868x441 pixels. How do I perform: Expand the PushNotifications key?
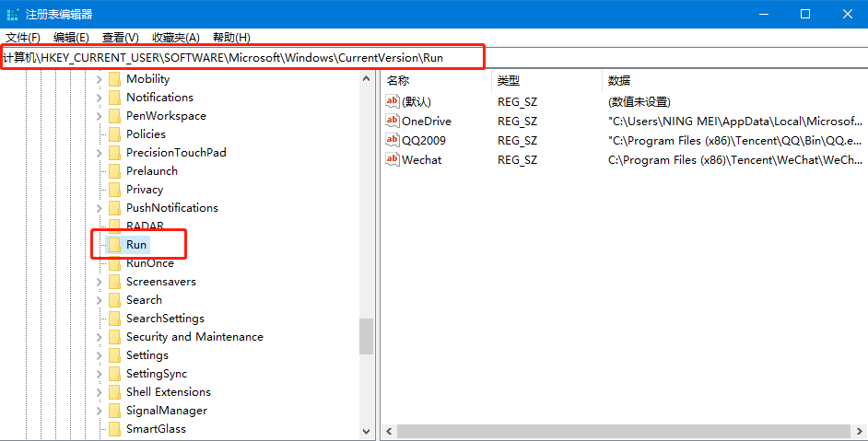(x=100, y=208)
